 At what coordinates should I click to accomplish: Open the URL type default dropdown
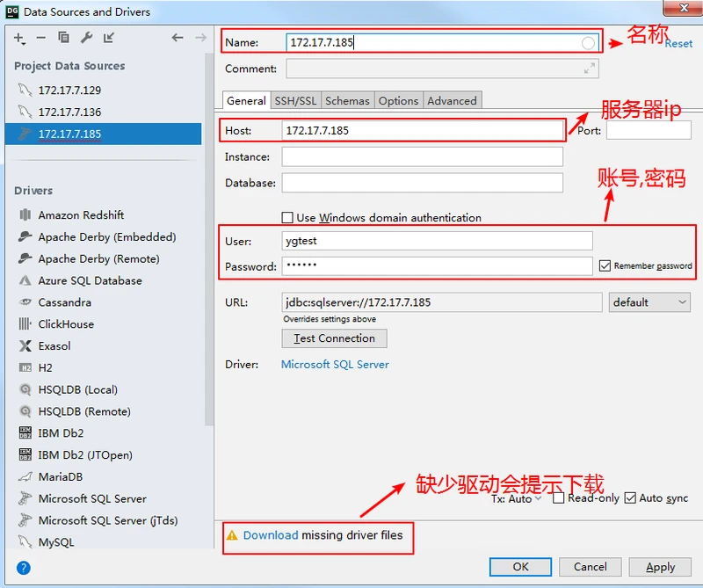[649, 302]
